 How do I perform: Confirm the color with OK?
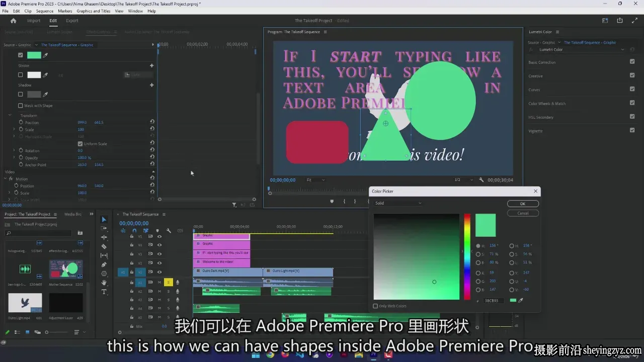523,204
